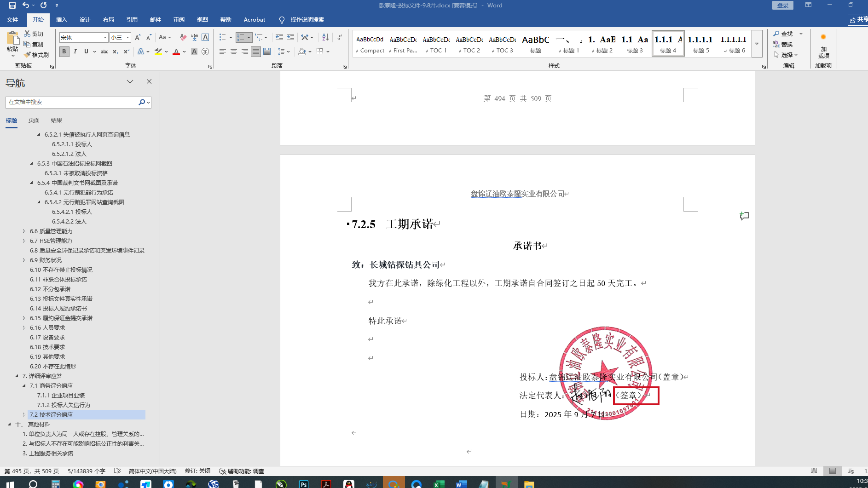Open the Windows Start menu

coord(10,483)
